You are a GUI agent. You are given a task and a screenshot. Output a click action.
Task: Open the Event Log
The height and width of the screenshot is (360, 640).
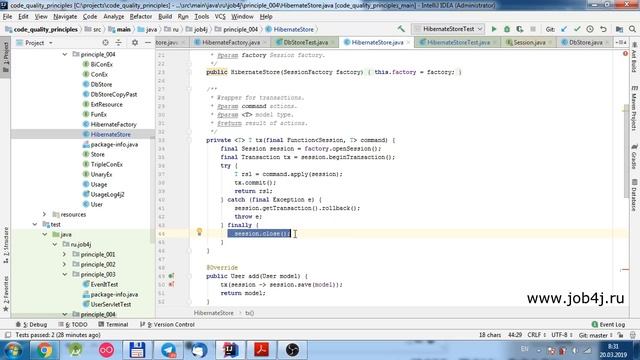coord(608,324)
